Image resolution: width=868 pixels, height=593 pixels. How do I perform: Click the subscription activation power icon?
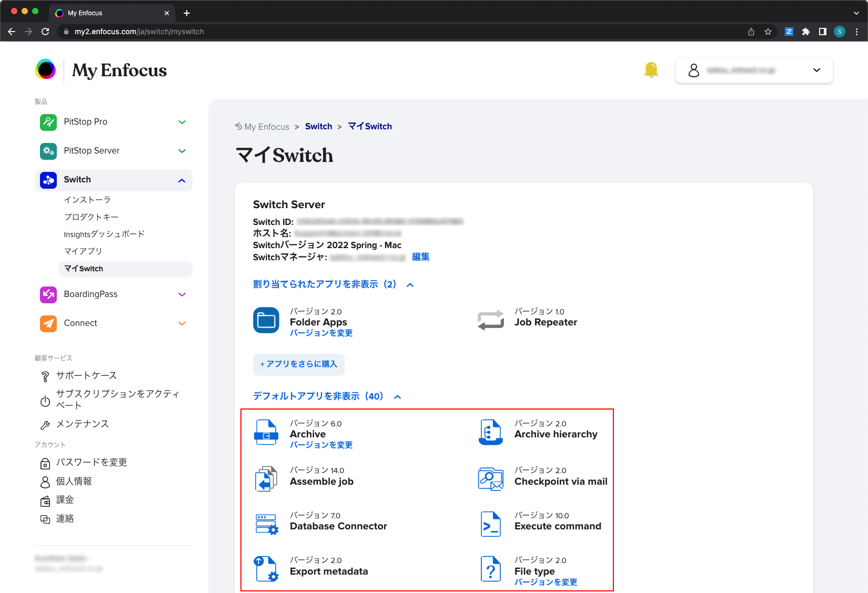(x=45, y=401)
